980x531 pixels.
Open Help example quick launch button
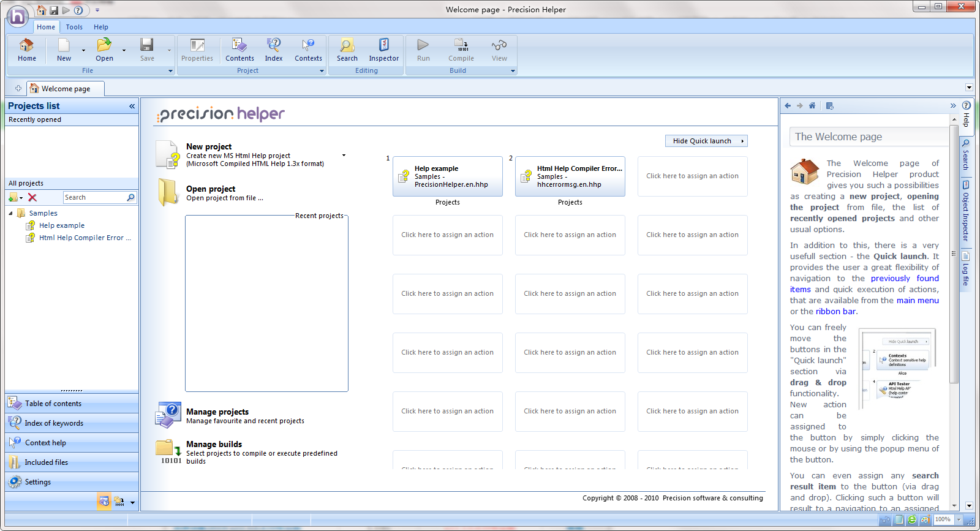[448, 176]
